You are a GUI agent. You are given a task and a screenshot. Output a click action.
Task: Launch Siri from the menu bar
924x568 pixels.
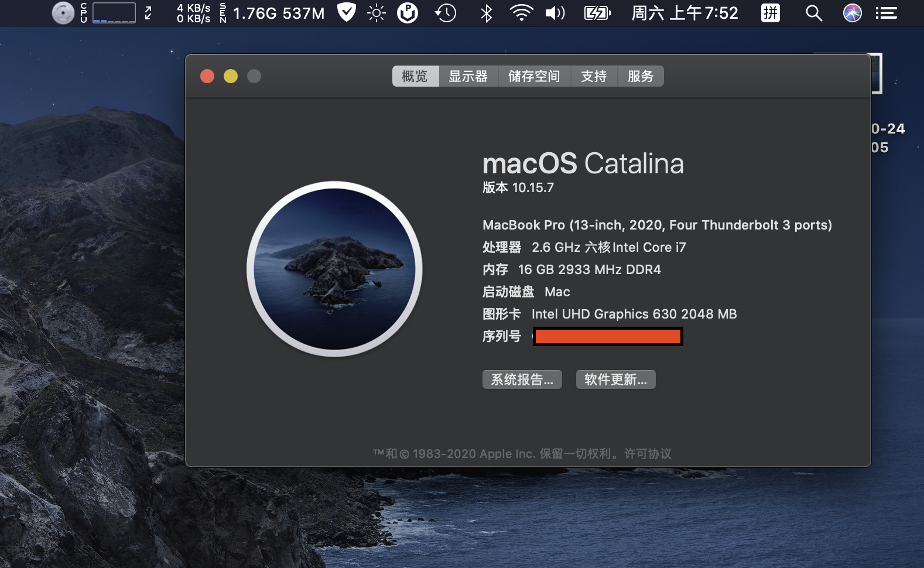(853, 12)
